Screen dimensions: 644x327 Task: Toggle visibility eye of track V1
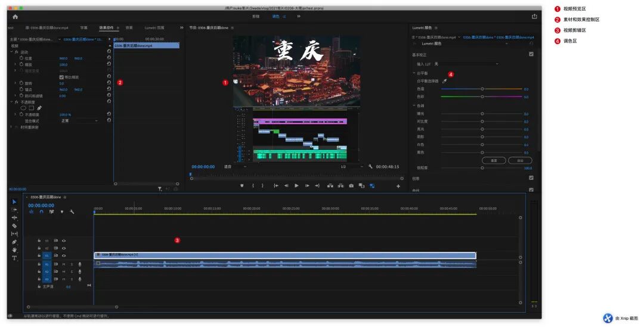(x=64, y=256)
